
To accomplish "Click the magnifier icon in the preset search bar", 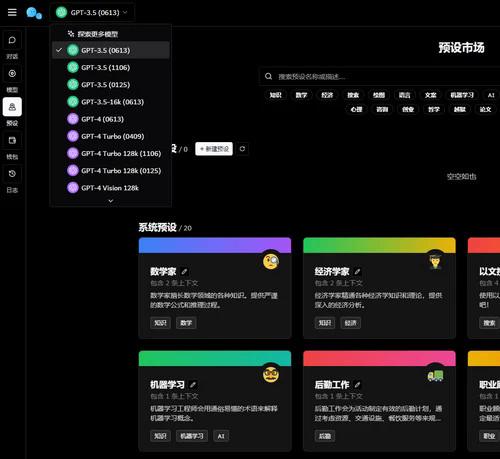I will 268,76.
